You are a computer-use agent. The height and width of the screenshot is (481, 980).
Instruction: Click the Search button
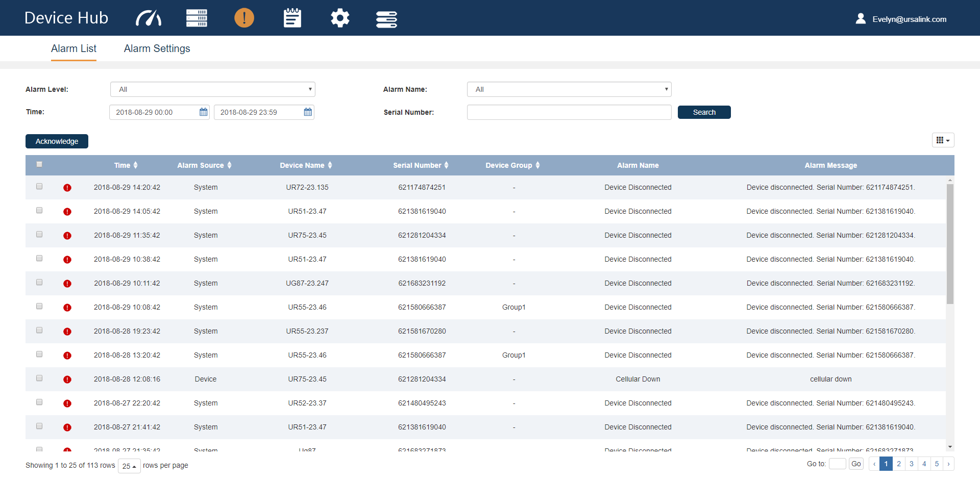pyautogui.click(x=704, y=112)
